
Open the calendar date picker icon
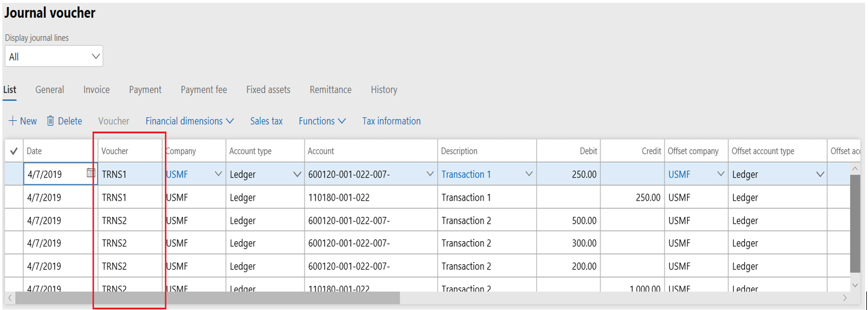(91, 173)
